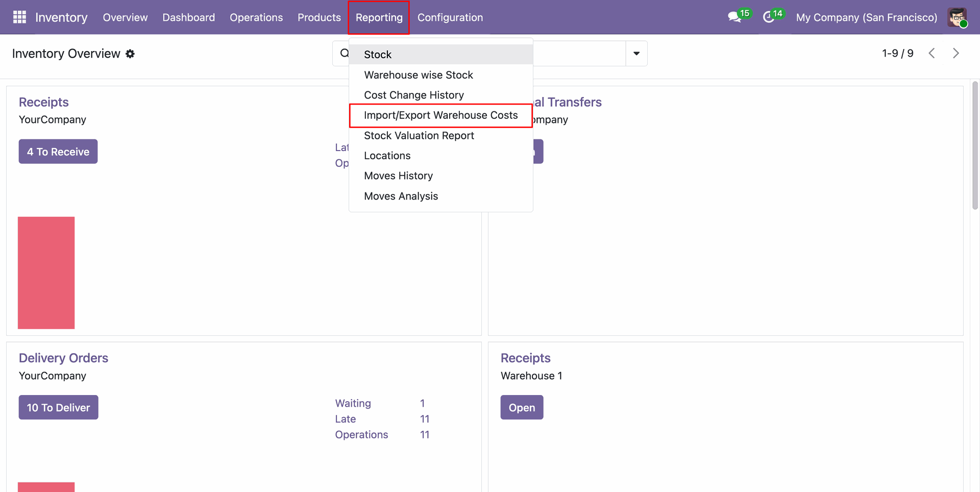The height and width of the screenshot is (492, 980).
Task: Click Late link in Delivery Orders
Action: [x=346, y=419]
